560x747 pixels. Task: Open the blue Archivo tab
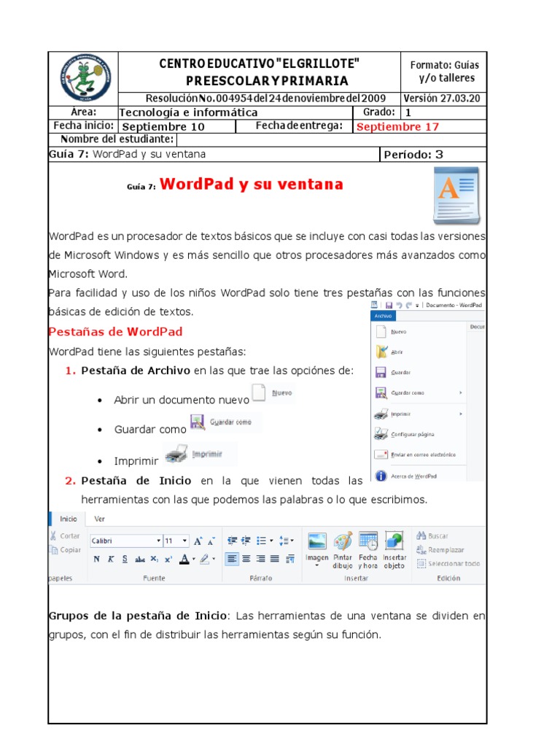click(x=383, y=316)
